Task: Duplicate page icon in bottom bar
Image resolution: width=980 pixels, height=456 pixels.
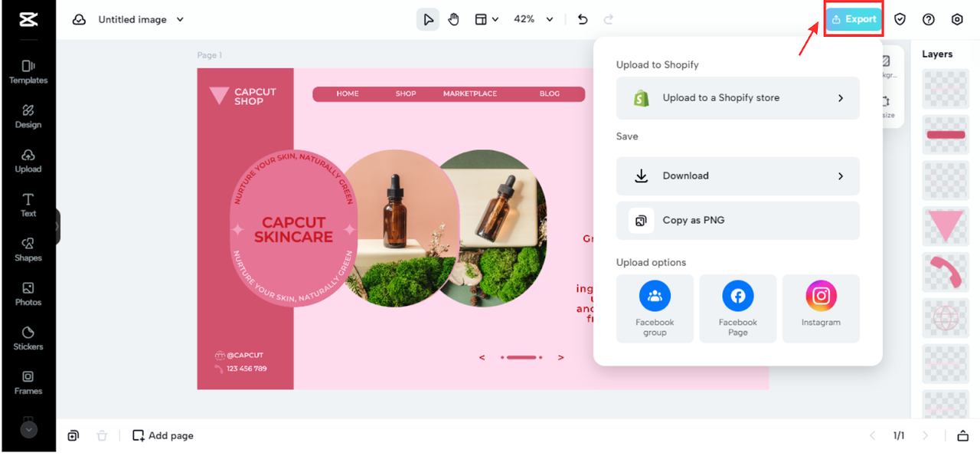Action: [73, 436]
